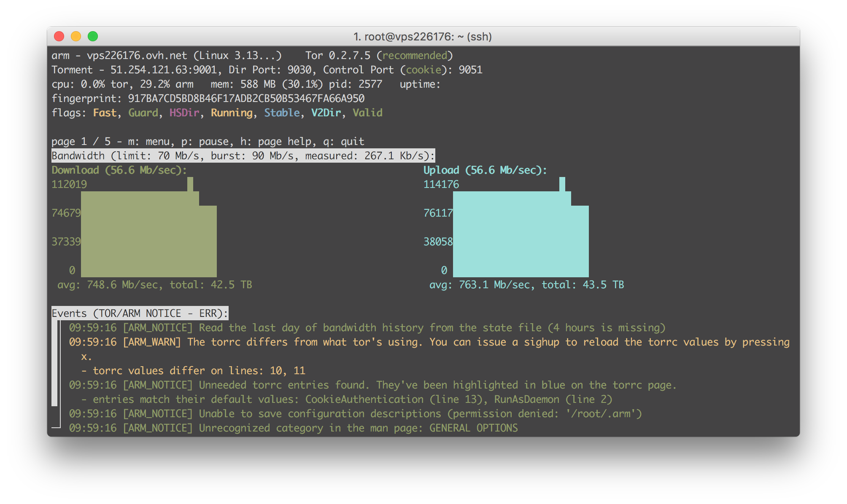
Task: Click the download 'total: 42.5 TB' stat
Action: (211, 285)
